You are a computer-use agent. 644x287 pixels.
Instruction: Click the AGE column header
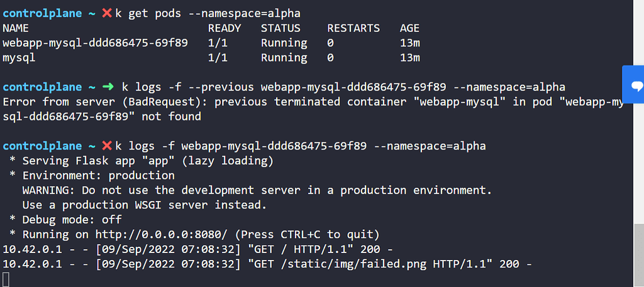409,28
